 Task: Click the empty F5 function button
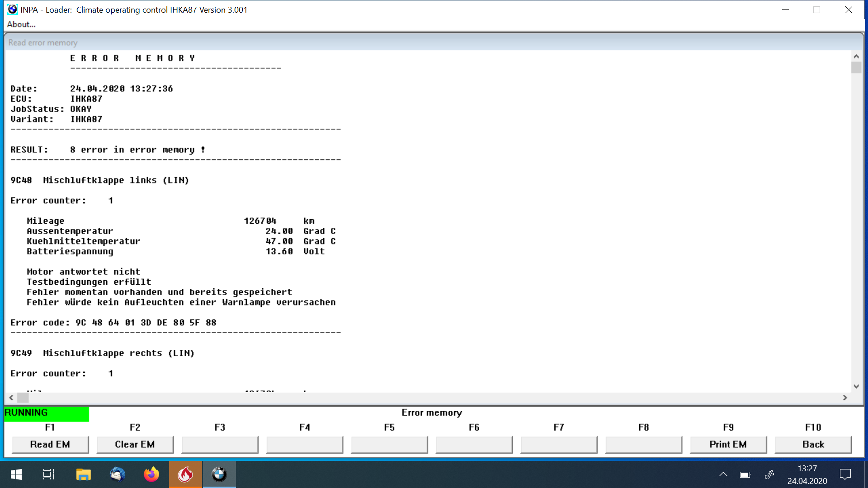point(389,445)
